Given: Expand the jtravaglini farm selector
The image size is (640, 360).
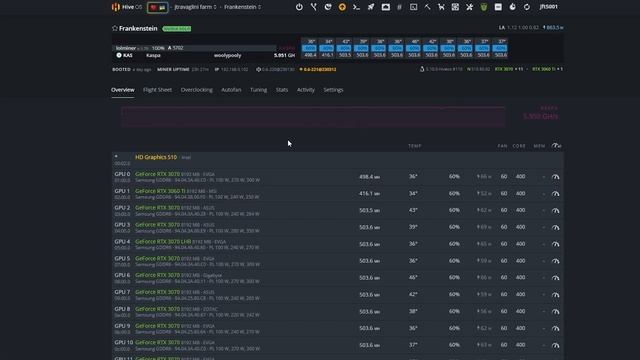Looking at the screenshot, I should point(195,7).
